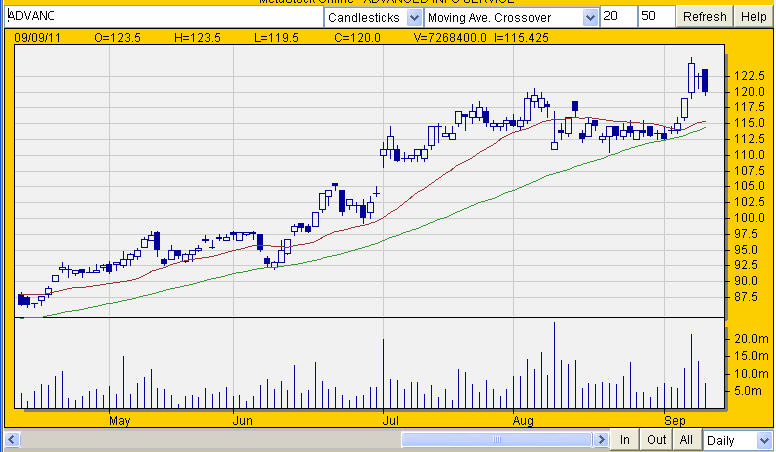Click the Aug label on the time axis
776x452 pixels.
[523, 421]
